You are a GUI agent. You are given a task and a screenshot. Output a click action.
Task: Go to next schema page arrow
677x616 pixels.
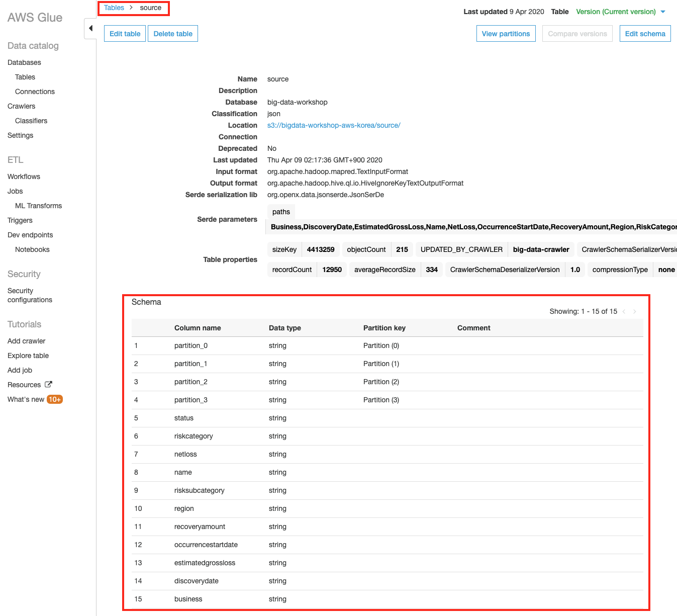coord(635,311)
